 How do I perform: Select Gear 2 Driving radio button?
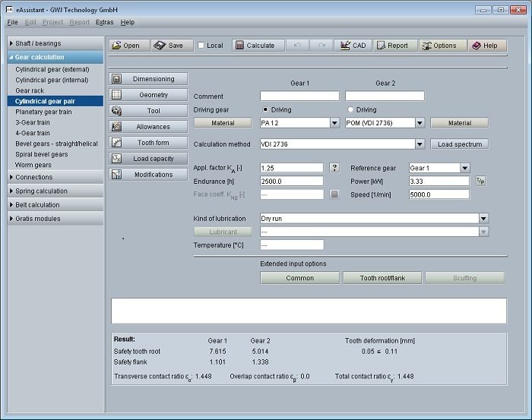pyautogui.click(x=350, y=110)
